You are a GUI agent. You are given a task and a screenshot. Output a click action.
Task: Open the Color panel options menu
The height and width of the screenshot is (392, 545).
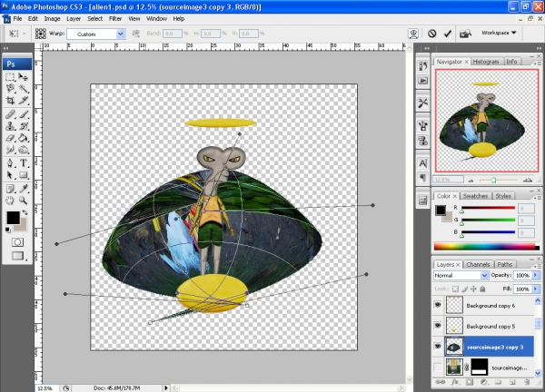pos(537,197)
